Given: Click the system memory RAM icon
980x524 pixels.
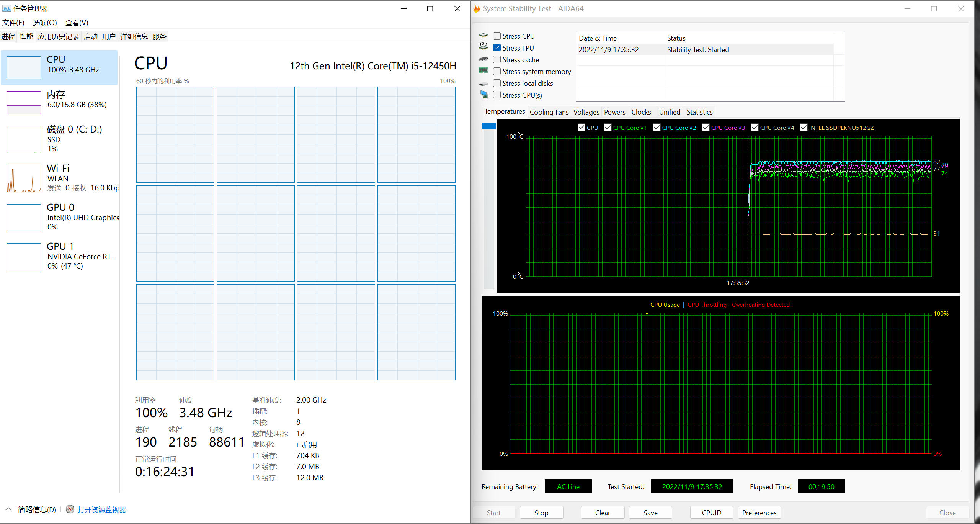Looking at the screenshot, I should (483, 70).
